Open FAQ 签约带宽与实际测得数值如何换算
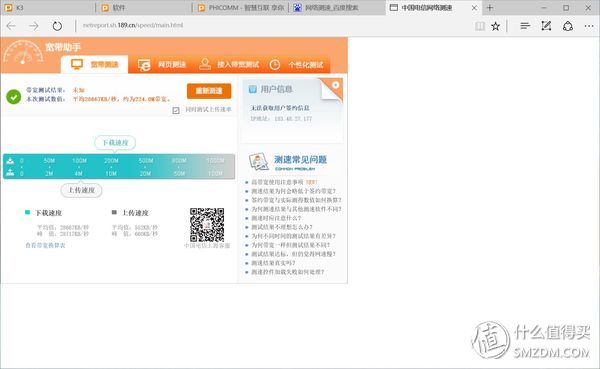This screenshot has width=600, height=369. [296, 200]
